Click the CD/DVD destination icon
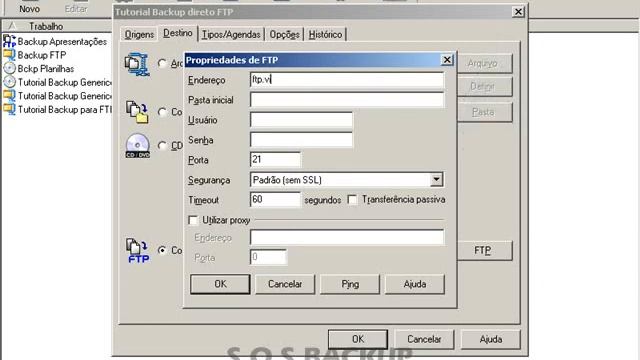Image resolution: width=640 pixels, height=360 pixels. click(x=138, y=146)
